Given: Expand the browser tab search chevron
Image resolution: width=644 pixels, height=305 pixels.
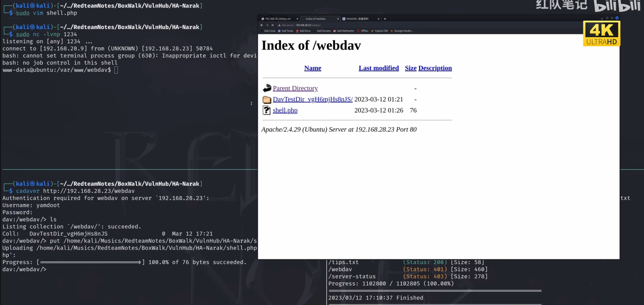Looking at the screenshot, I should pyautogui.click(x=602, y=19).
